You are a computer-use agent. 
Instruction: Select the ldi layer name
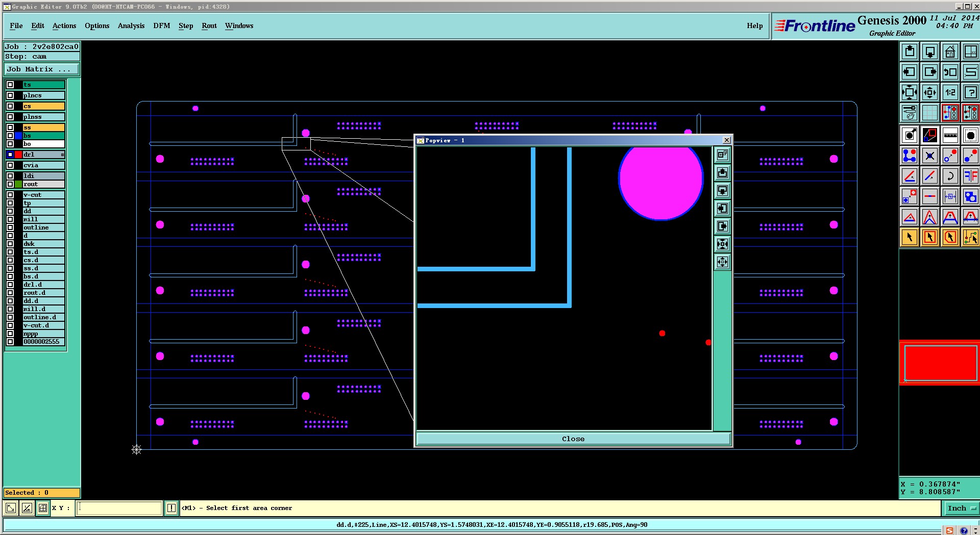pyautogui.click(x=43, y=176)
